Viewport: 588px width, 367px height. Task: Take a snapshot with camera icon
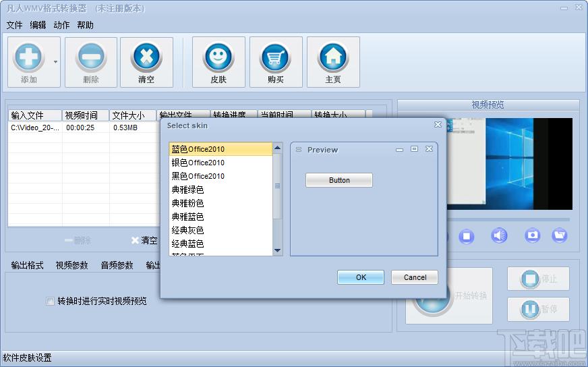point(532,235)
